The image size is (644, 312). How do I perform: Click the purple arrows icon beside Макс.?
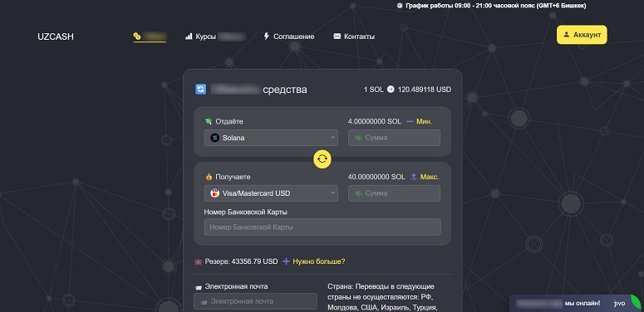[x=414, y=177]
